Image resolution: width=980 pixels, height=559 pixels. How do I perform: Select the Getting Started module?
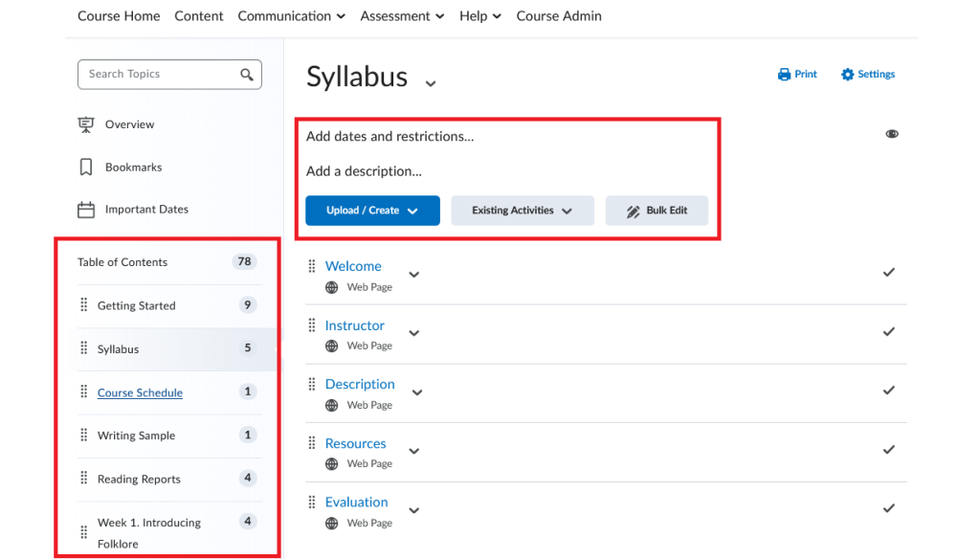(x=136, y=305)
